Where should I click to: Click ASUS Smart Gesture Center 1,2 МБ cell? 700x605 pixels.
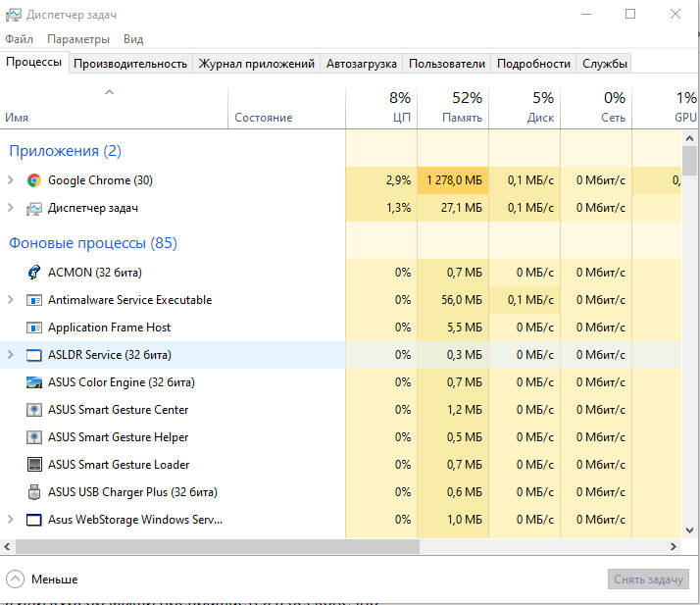click(453, 410)
